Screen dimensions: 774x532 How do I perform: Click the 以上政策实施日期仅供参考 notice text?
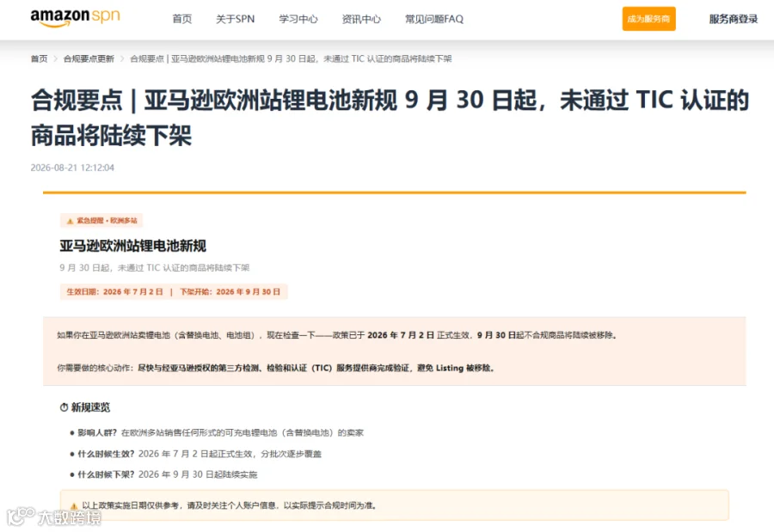230,505
